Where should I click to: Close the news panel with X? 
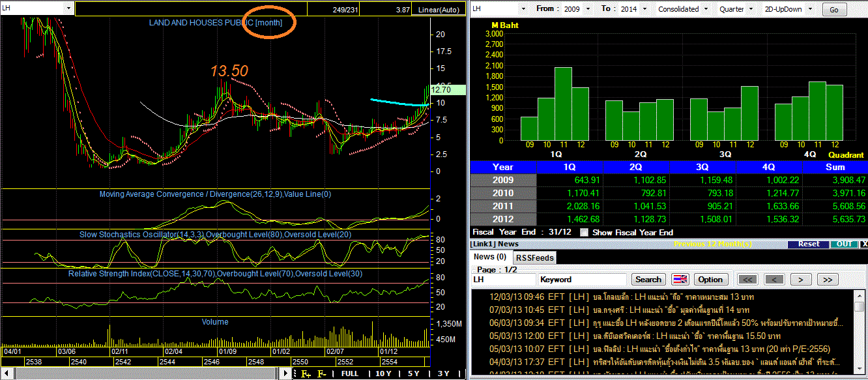(863, 244)
